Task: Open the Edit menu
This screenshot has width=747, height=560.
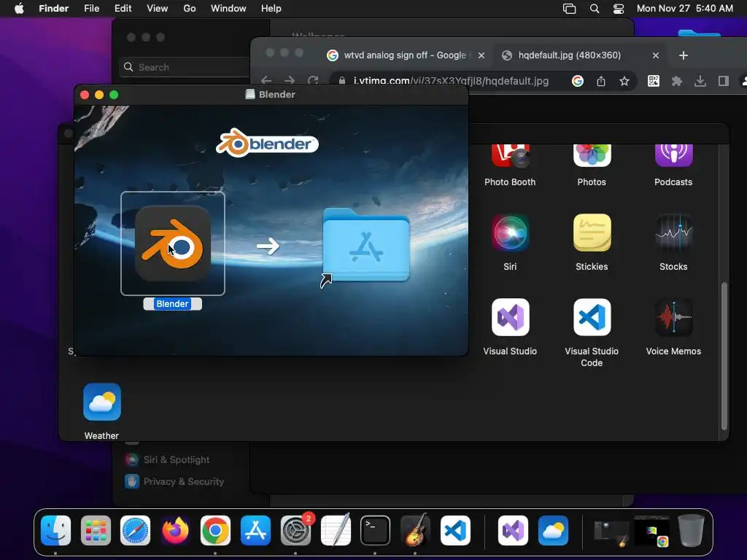Action: (123, 9)
